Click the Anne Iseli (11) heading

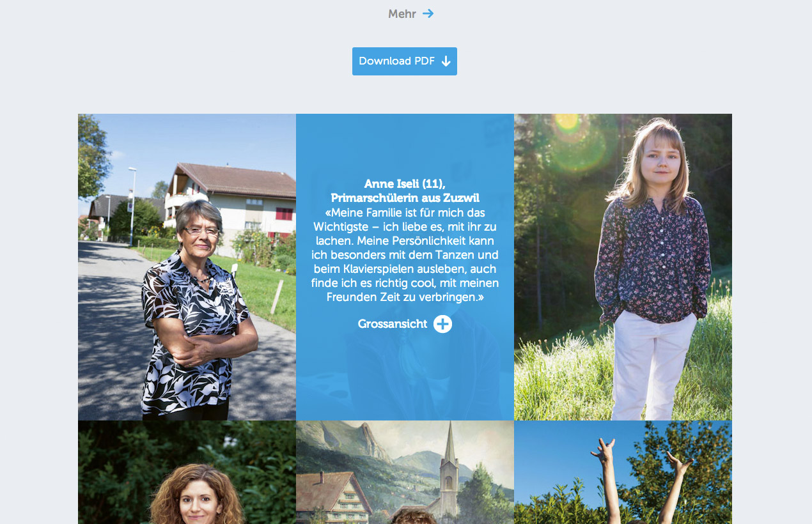pos(405,184)
